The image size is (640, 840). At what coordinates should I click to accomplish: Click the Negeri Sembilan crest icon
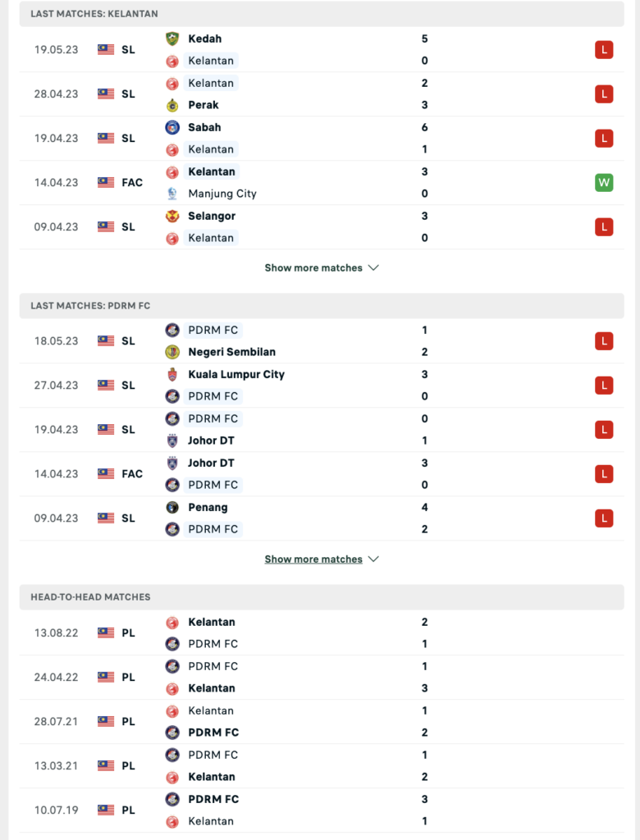pyautogui.click(x=172, y=352)
